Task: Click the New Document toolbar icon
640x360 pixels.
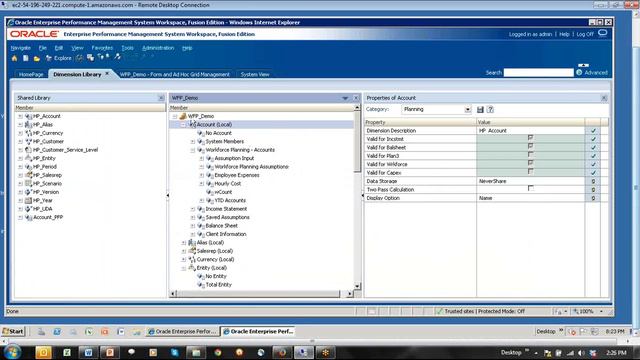Action: 25,58
